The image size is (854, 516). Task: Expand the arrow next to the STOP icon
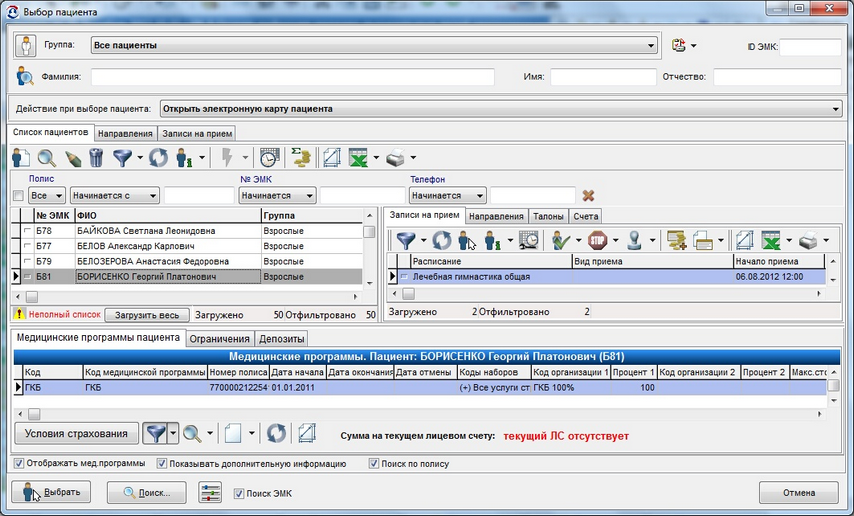click(615, 240)
